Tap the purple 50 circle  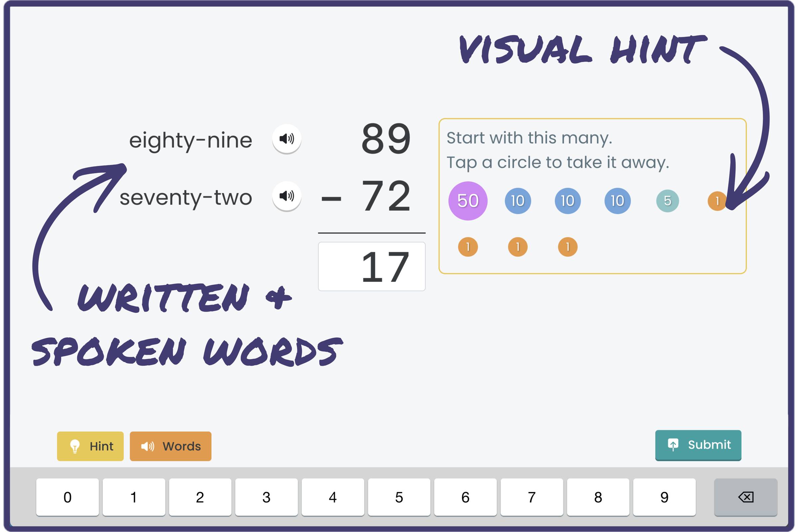pos(467,201)
